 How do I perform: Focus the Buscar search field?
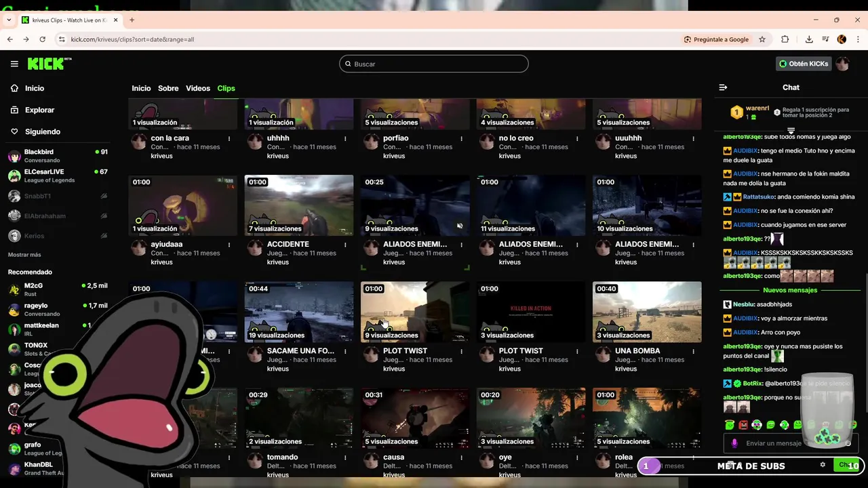[434, 64]
